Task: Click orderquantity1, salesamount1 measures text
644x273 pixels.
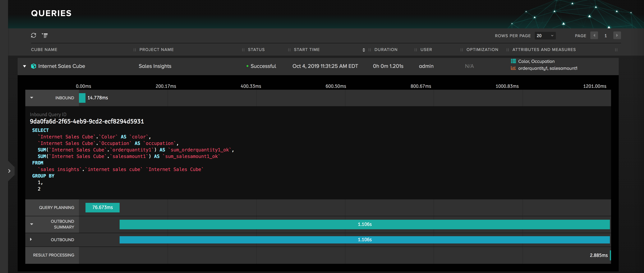Action: click(x=548, y=68)
